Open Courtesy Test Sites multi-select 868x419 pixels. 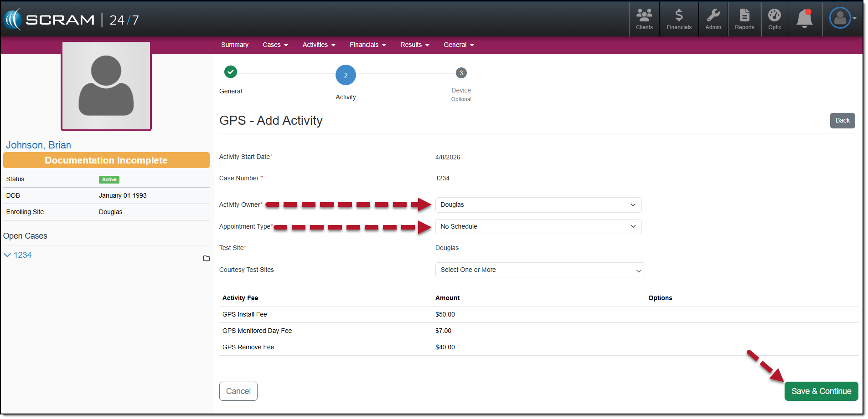[540, 270]
